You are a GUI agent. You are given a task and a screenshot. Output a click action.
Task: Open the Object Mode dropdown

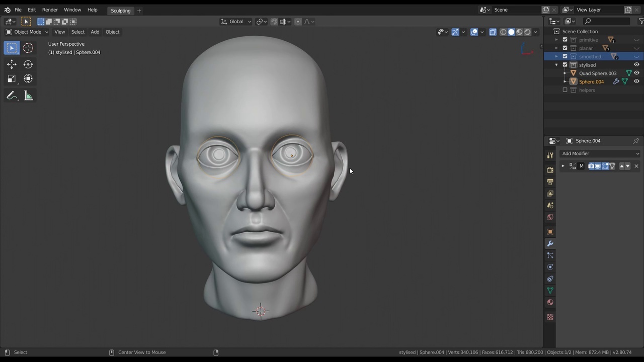28,32
